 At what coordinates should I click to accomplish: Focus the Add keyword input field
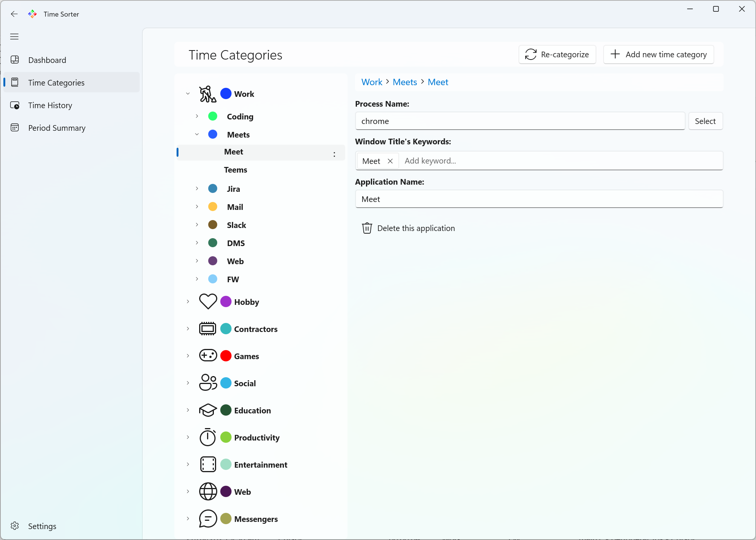click(560, 161)
